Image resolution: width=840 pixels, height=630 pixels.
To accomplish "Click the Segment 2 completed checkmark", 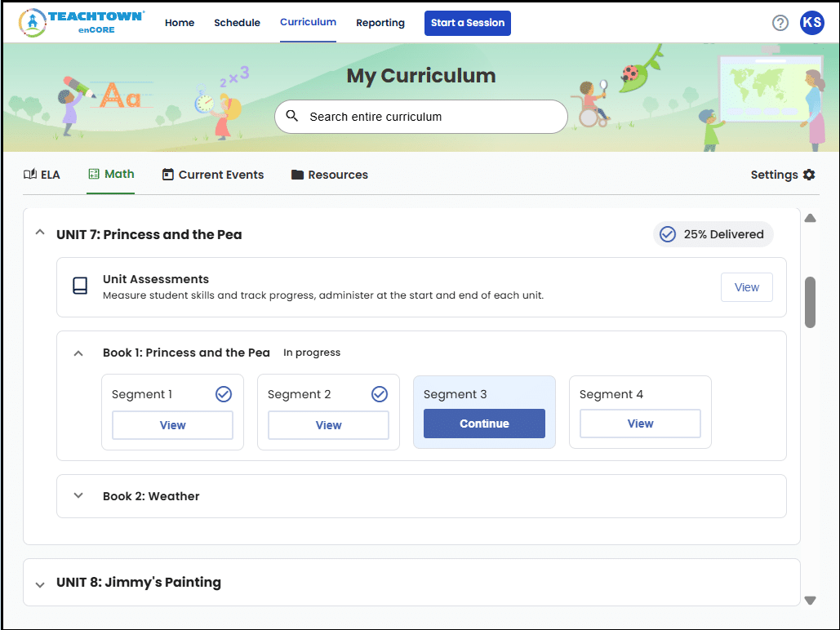I will (380, 394).
